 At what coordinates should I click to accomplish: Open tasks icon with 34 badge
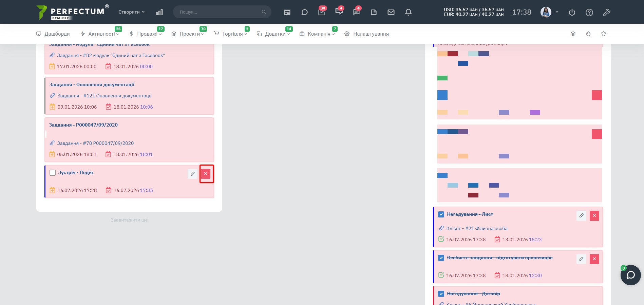(322, 12)
